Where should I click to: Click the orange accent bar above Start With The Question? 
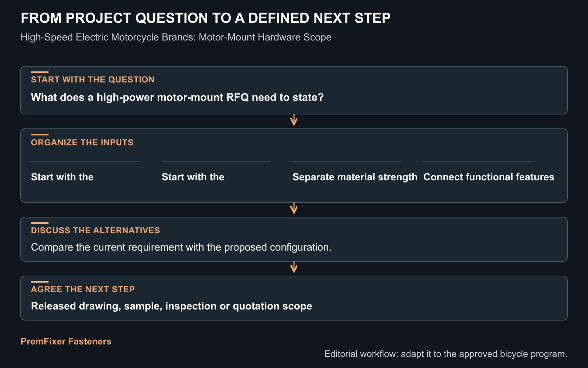(x=40, y=72)
